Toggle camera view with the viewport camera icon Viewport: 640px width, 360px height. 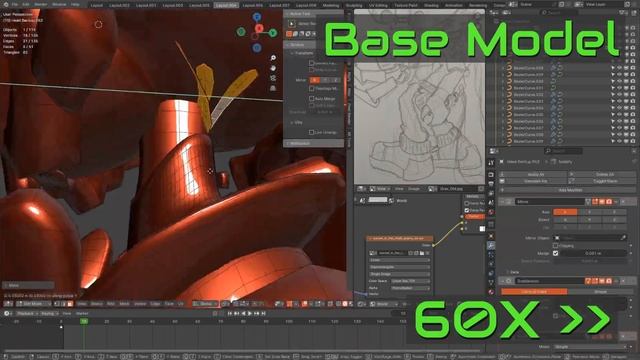point(273,78)
